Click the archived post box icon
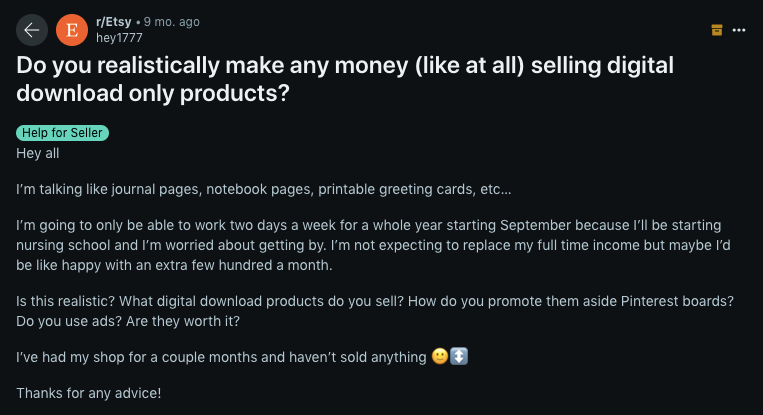The height and width of the screenshot is (415, 763). click(x=716, y=30)
